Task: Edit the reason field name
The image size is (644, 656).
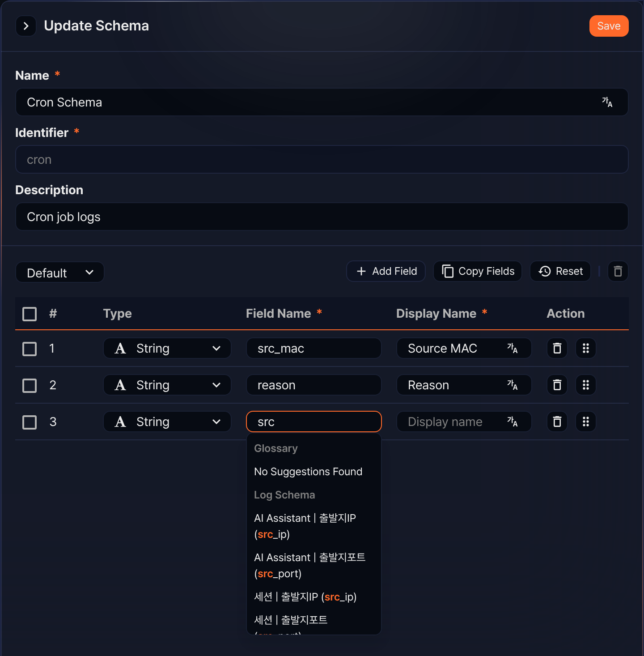Action: click(x=314, y=385)
